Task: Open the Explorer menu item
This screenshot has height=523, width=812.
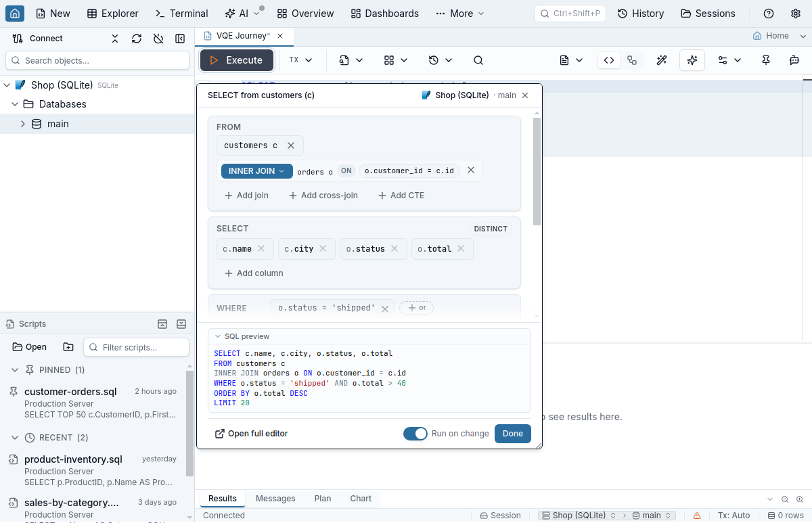Action: pos(113,14)
